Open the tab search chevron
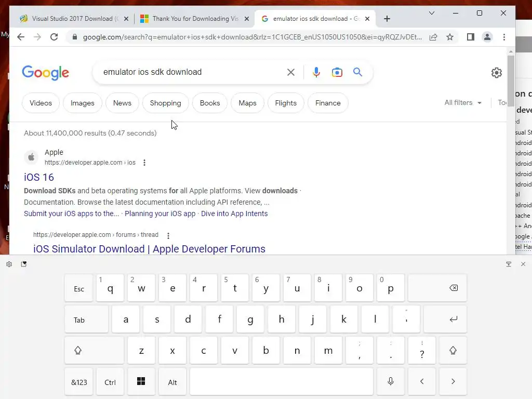 432,13
